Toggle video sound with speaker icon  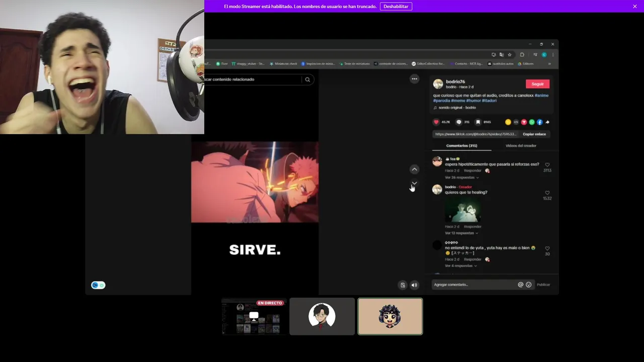[414, 285]
